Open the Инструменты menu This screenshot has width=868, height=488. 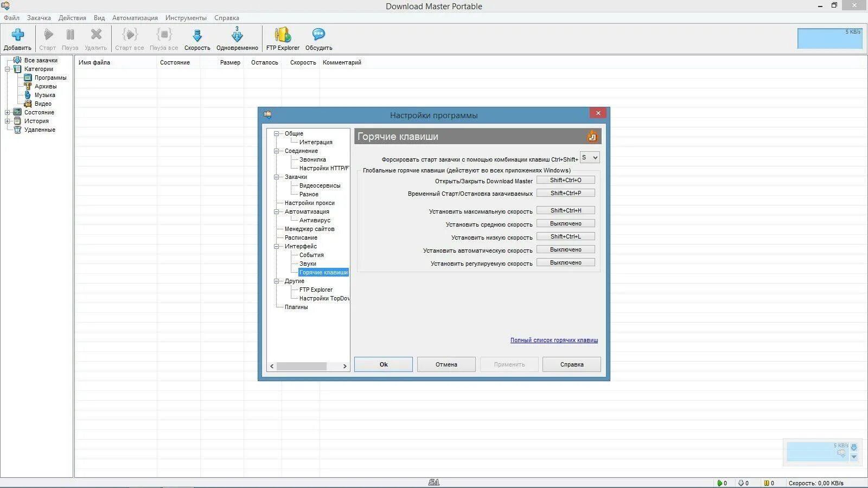click(x=186, y=18)
